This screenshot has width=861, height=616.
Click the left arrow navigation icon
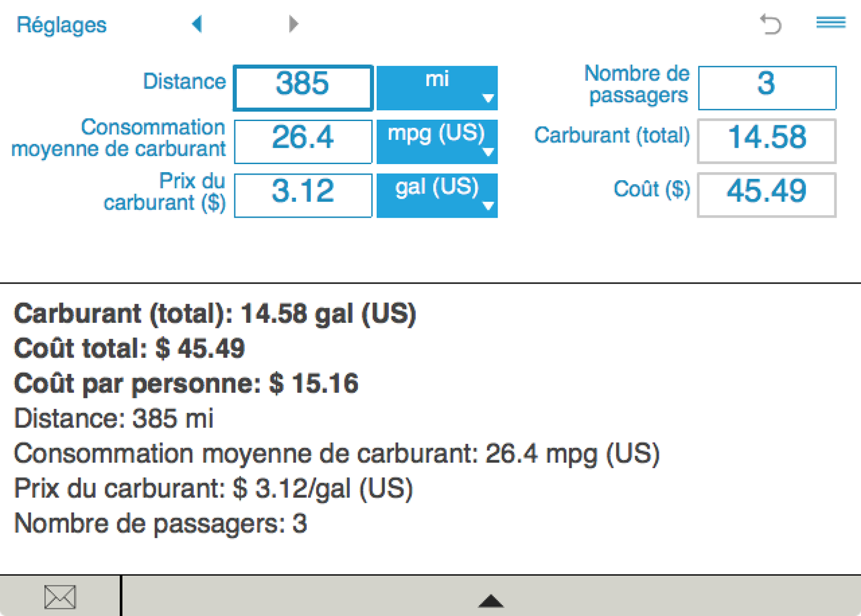[x=197, y=25]
